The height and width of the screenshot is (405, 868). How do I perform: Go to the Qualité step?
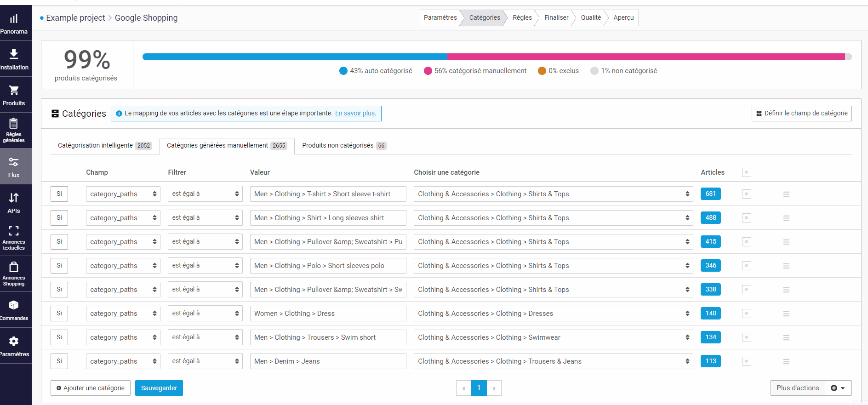(x=591, y=18)
